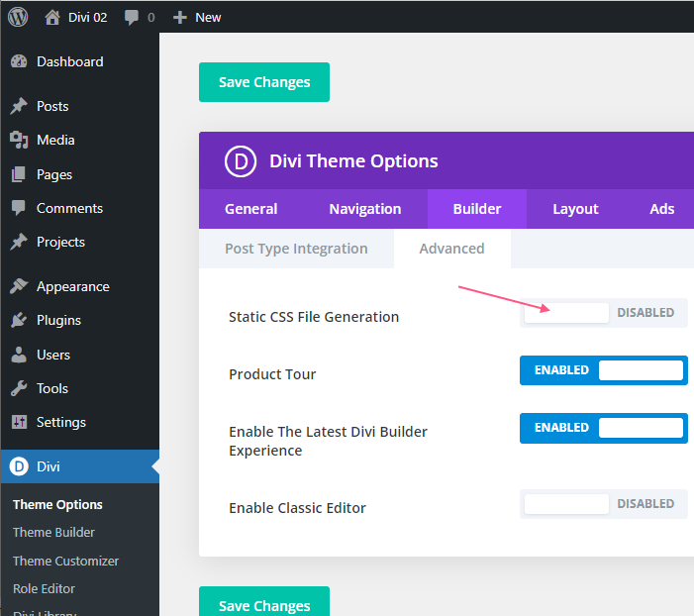
Task: Open Theme Customizer submenu link
Action: [x=65, y=561]
